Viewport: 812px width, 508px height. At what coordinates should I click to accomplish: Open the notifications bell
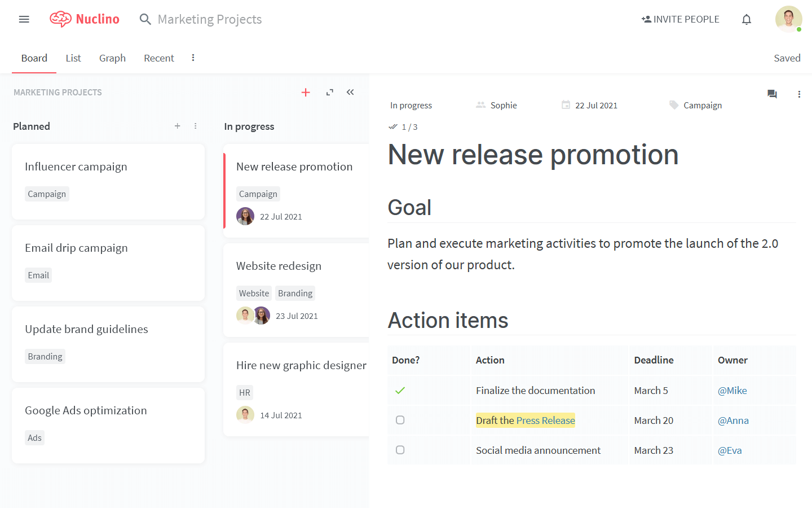point(747,20)
